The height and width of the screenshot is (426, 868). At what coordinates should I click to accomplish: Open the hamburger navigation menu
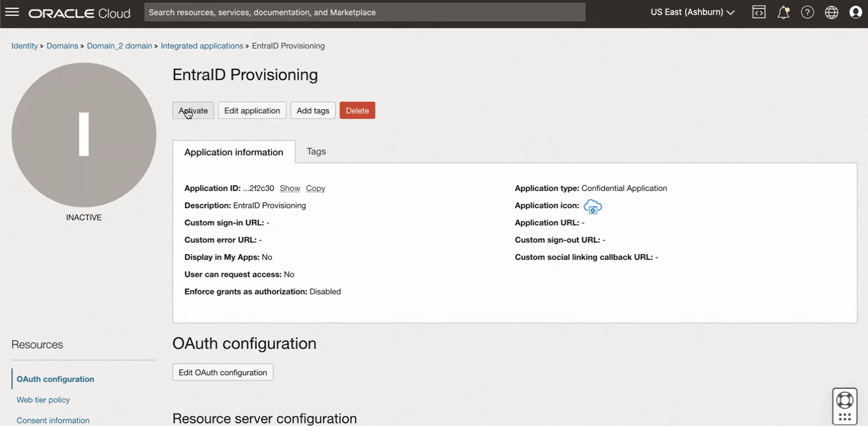pos(12,12)
